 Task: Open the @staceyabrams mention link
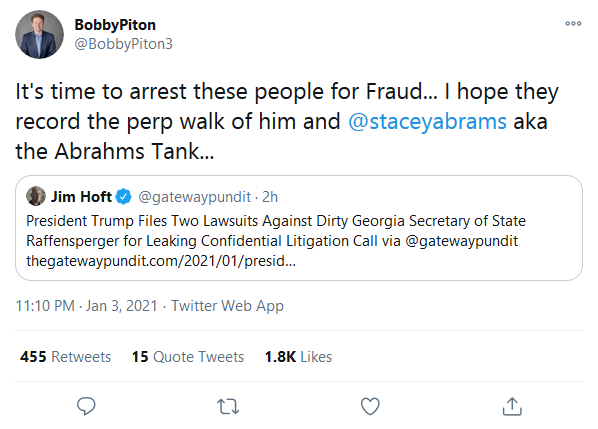[x=428, y=122]
